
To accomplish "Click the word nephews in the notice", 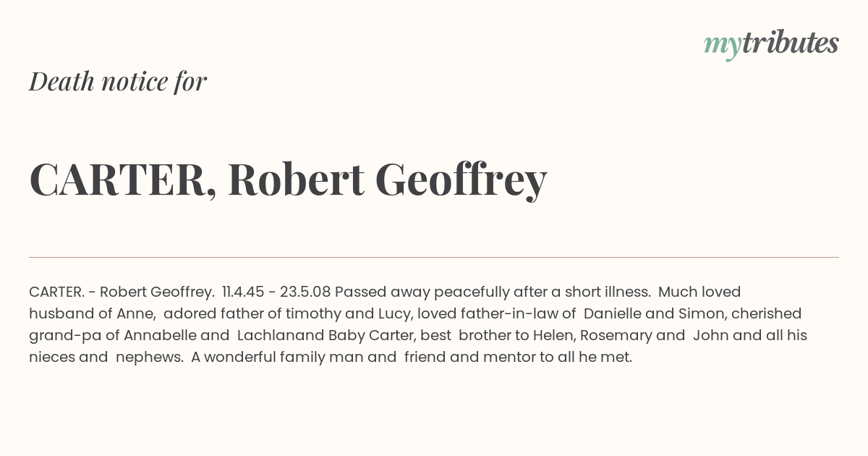I will pos(149,358).
